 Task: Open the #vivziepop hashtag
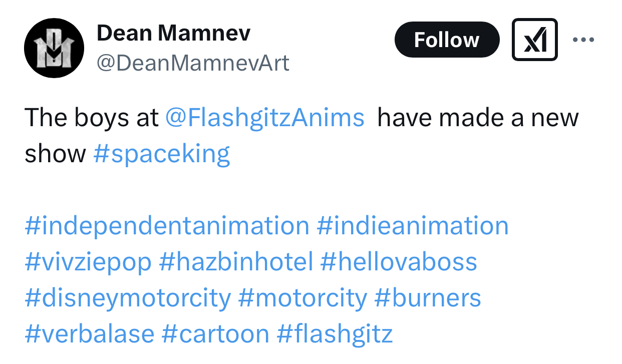point(88,262)
